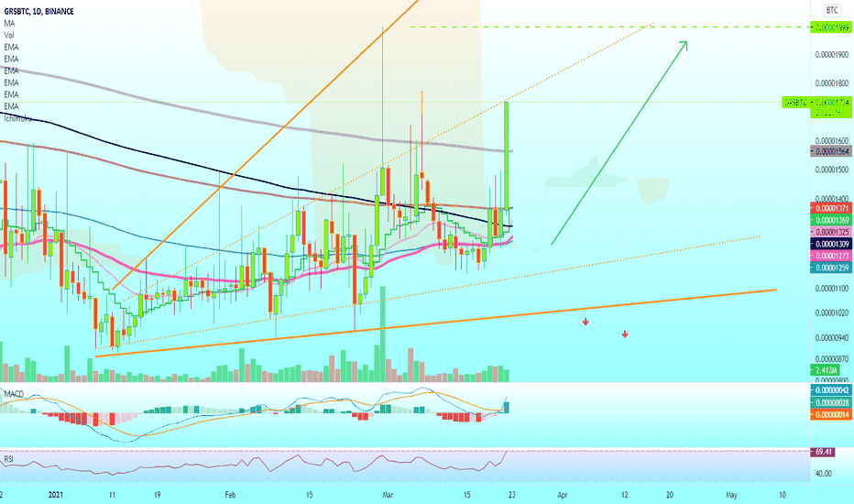Click the 0.00000940 price scale value
Image resolution: width=854 pixels, height=504 pixels.
pyautogui.click(x=832, y=338)
